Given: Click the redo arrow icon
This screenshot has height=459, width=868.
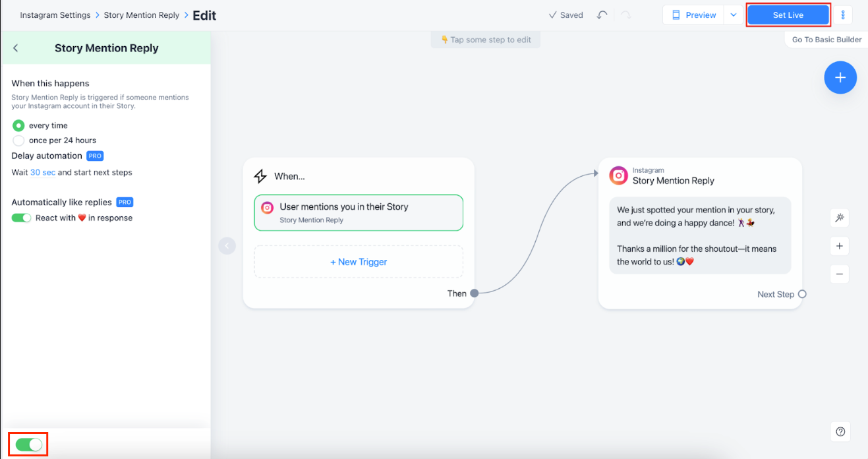Looking at the screenshot, I should click(x=625, y=15).
